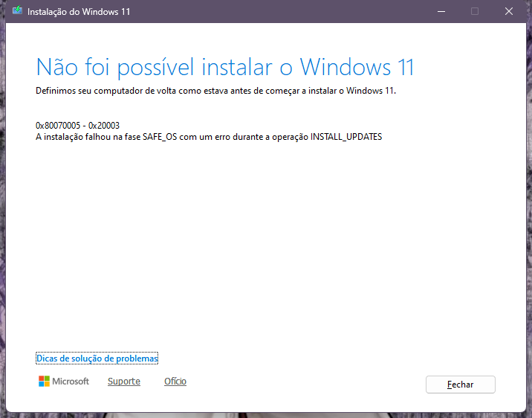This screenshot has height=418, width=532.
Task: Open the Ofício link
Action: [175, 382]
